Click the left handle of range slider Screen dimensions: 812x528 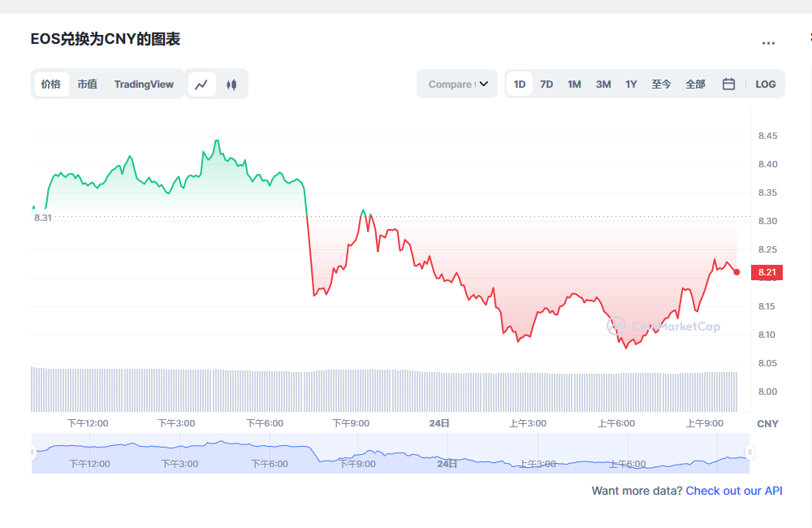coord(33,452)
